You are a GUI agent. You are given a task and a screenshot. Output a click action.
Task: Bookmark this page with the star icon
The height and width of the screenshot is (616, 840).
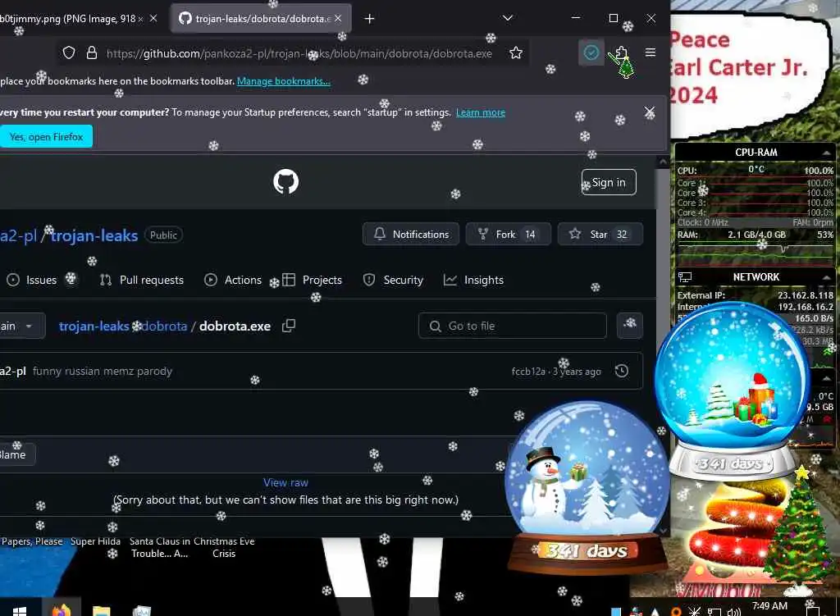point(515,52)
